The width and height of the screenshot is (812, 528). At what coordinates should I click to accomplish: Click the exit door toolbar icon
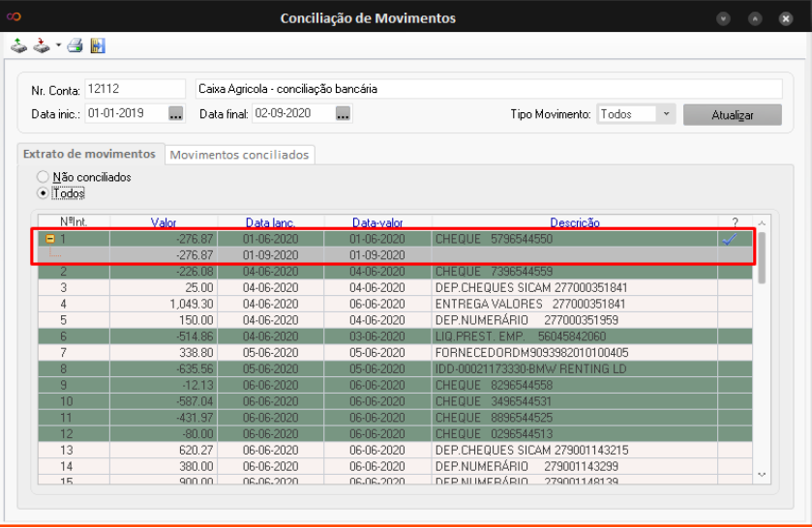tap(97, 45)
